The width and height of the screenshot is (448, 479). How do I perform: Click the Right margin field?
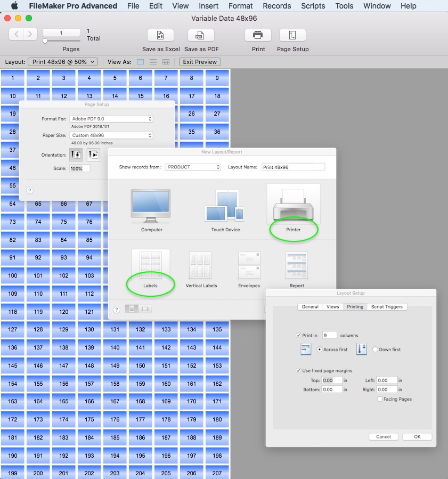[387, 389]
